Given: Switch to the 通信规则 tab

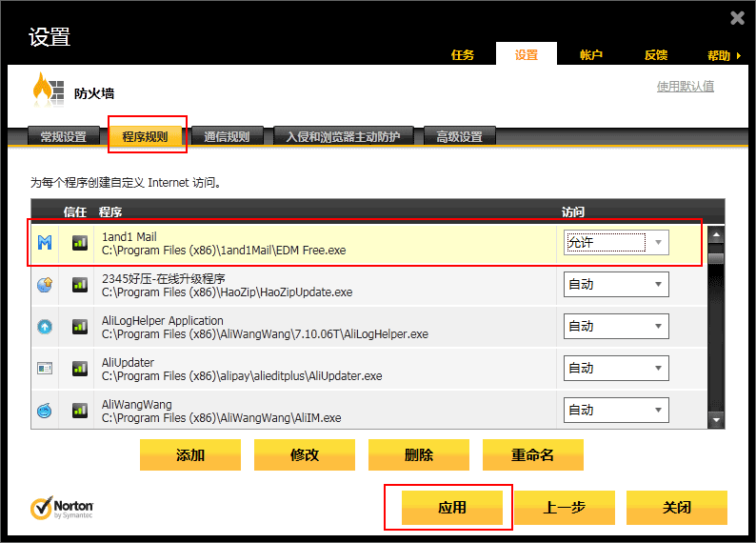Looking at the screenshot, I should point(227,137).
